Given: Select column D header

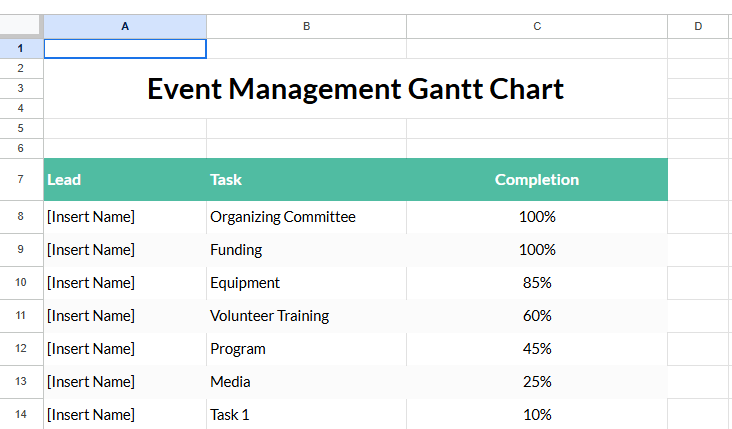Looking at the screenshot, I should [698, 26].
